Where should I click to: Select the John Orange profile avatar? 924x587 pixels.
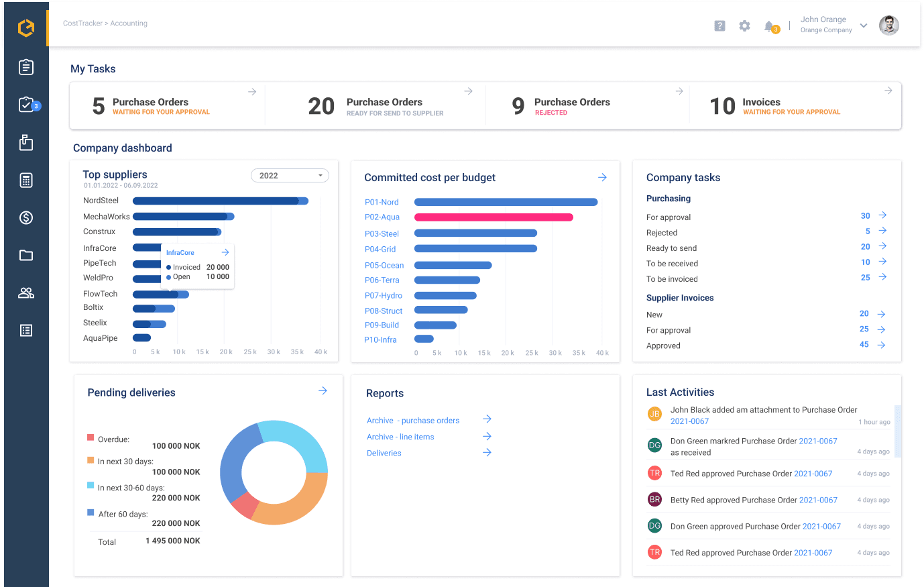coord(888,25)
